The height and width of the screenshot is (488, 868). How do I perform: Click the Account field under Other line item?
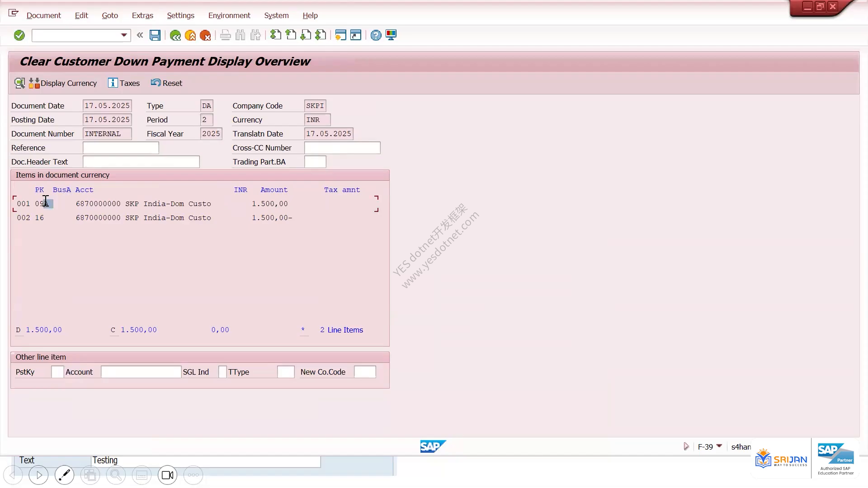tap(141, 372)
